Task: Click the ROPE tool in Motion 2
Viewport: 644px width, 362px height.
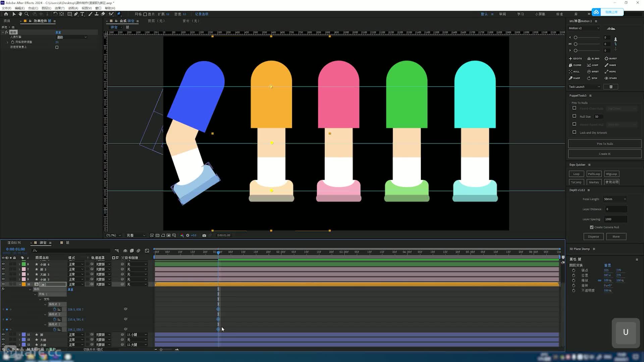Action: pyautogui.click(x=610, y=72)
